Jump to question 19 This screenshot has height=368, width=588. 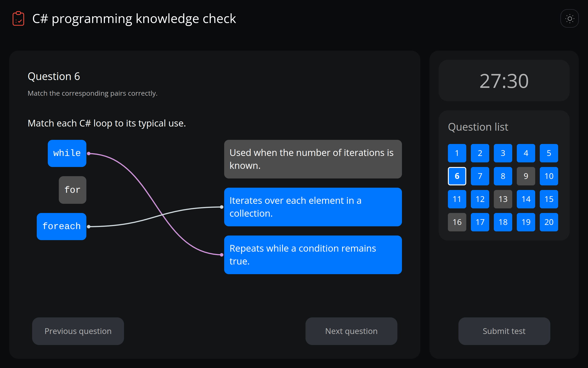526,222
